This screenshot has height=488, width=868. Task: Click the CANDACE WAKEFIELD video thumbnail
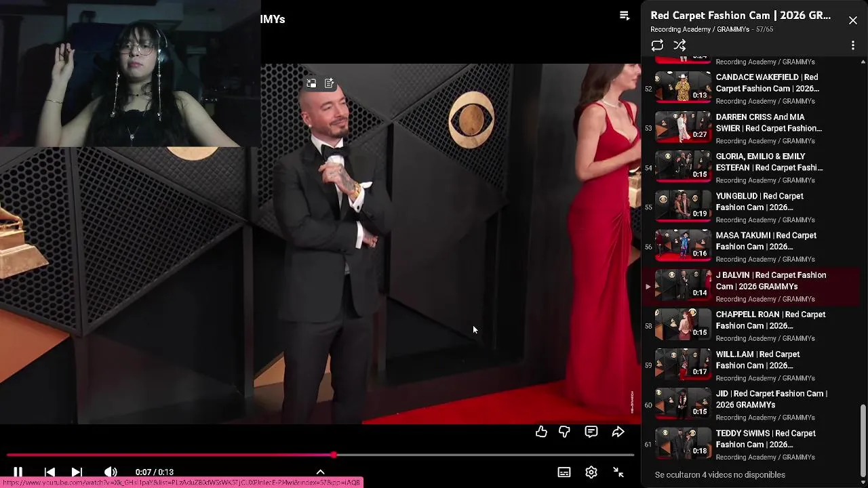[x=684, y=86]
